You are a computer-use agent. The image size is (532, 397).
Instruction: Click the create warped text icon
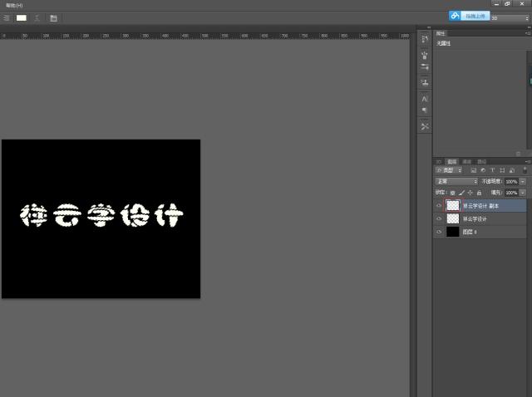37,18
